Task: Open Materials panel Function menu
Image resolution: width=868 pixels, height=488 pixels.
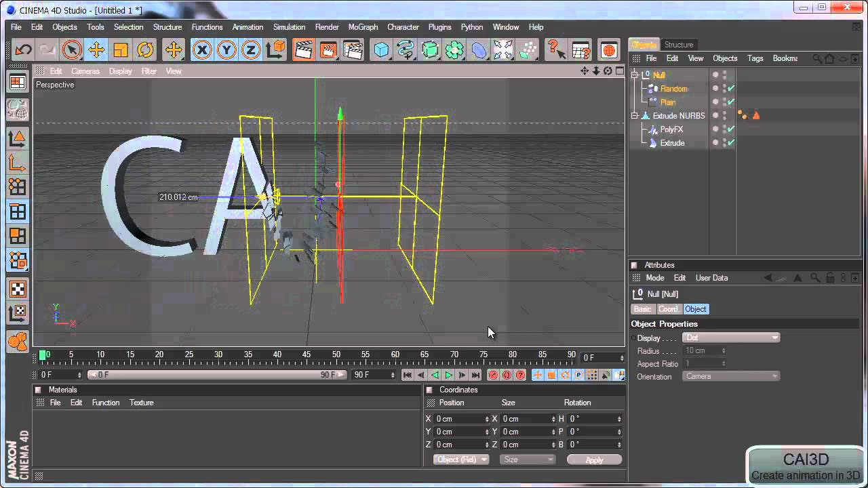Action: pos(106,403)
